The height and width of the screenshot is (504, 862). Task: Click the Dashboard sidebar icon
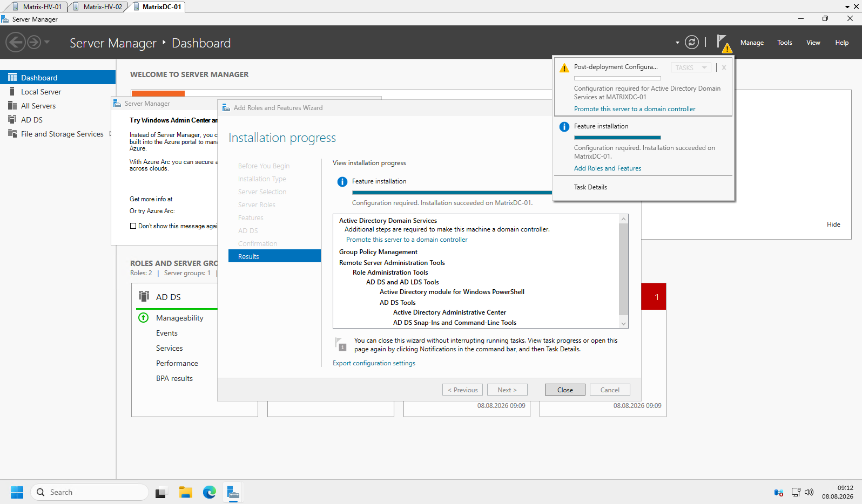tap(12, 77)
